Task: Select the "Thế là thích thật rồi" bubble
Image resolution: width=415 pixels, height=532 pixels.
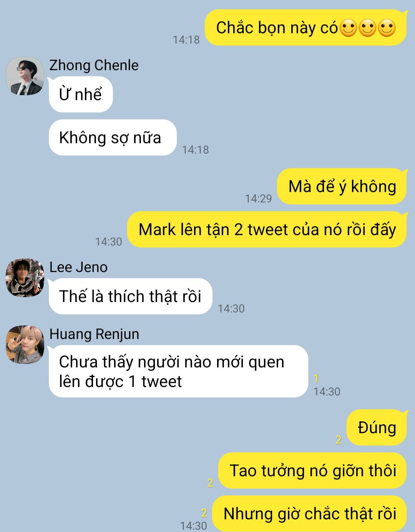Action: (x=130, y=296)
